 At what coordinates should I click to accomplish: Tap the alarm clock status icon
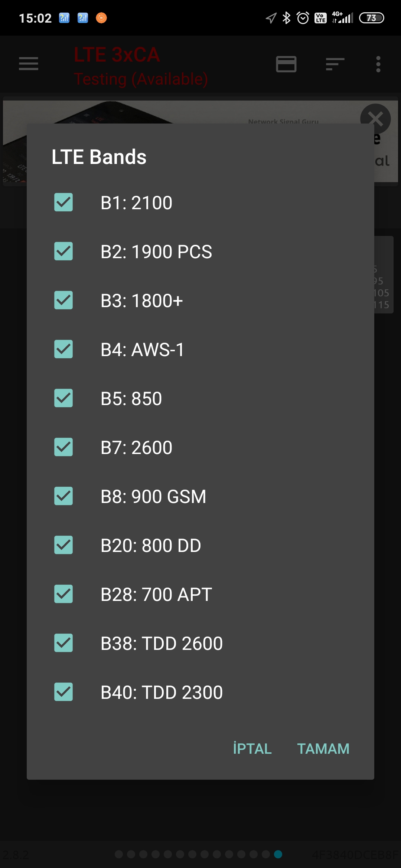click(x=303, y=18)
